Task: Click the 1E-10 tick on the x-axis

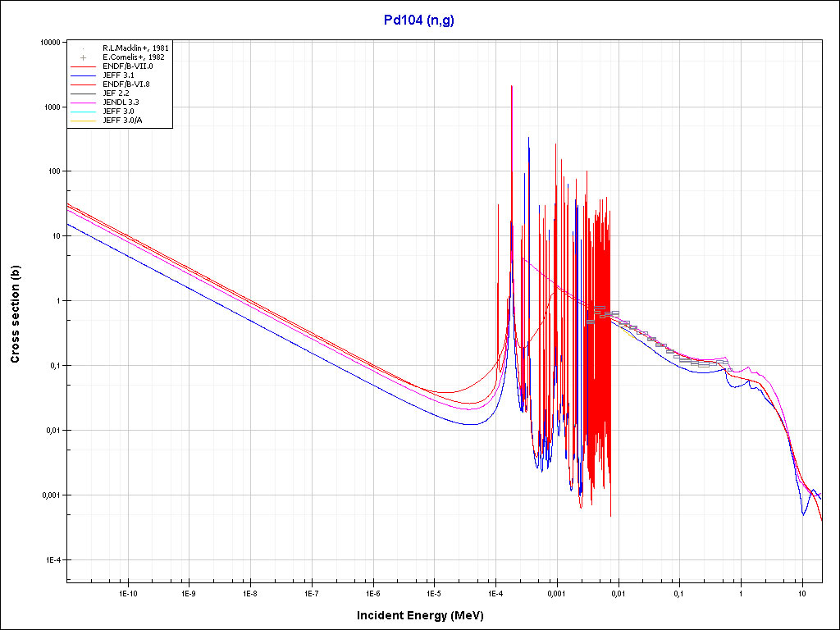Action: coord(127,592)
